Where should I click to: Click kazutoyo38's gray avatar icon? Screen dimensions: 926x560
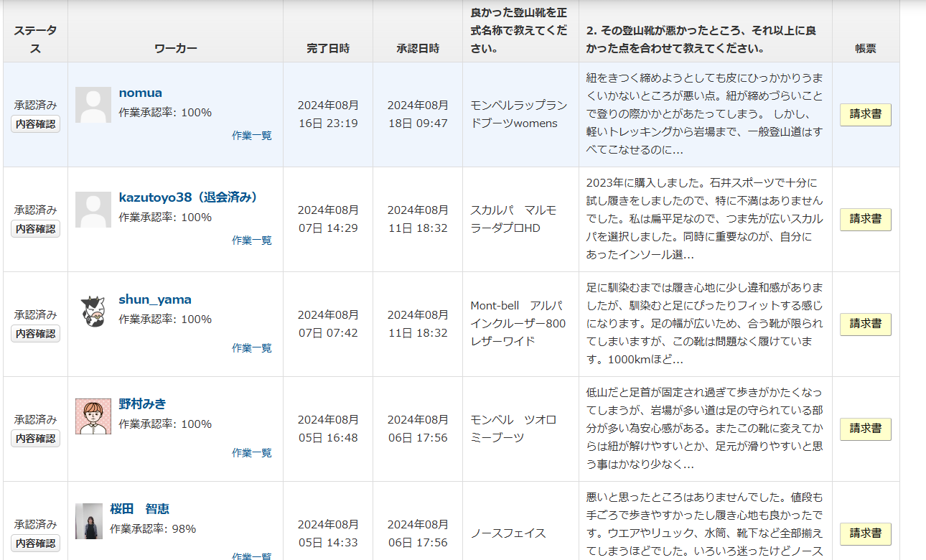click(93, 210)
